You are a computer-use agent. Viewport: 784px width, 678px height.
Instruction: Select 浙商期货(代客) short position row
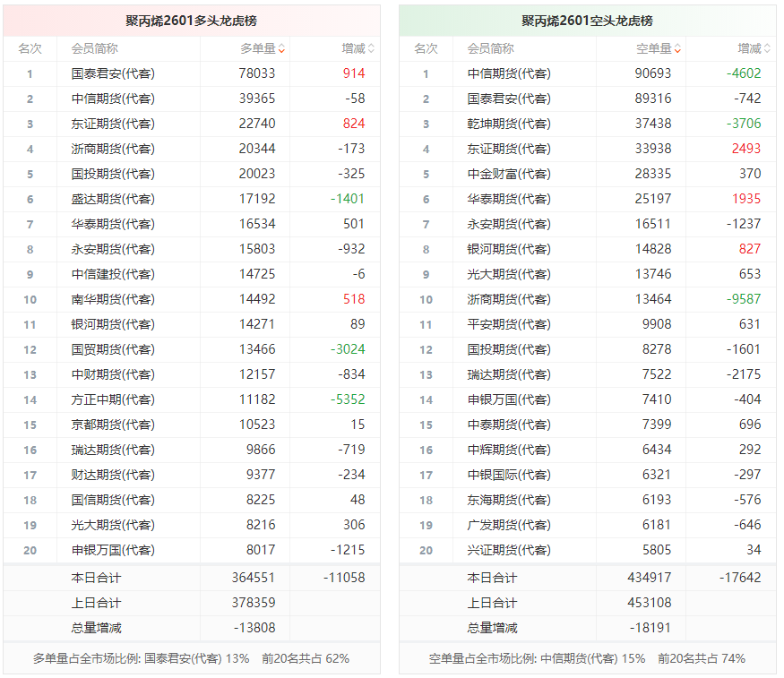pyautogui.click(x=588, y=299)
